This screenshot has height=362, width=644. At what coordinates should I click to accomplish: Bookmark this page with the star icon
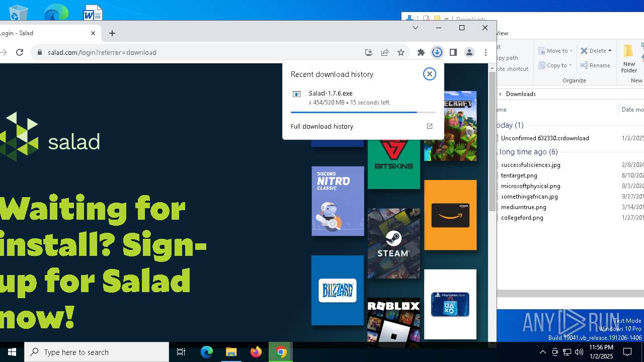tap(401, 52)
